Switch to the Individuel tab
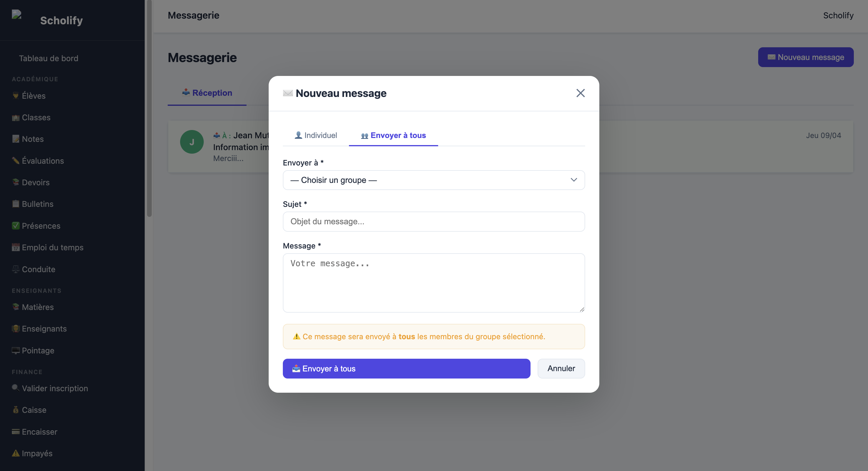The width and height of the screenshot is (868, 471). [x=316, y=135]
